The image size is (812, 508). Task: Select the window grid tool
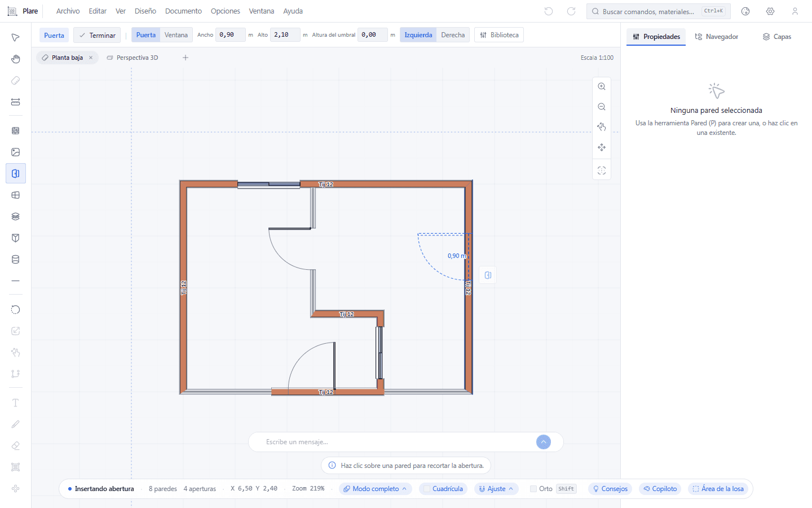[16, 195]
